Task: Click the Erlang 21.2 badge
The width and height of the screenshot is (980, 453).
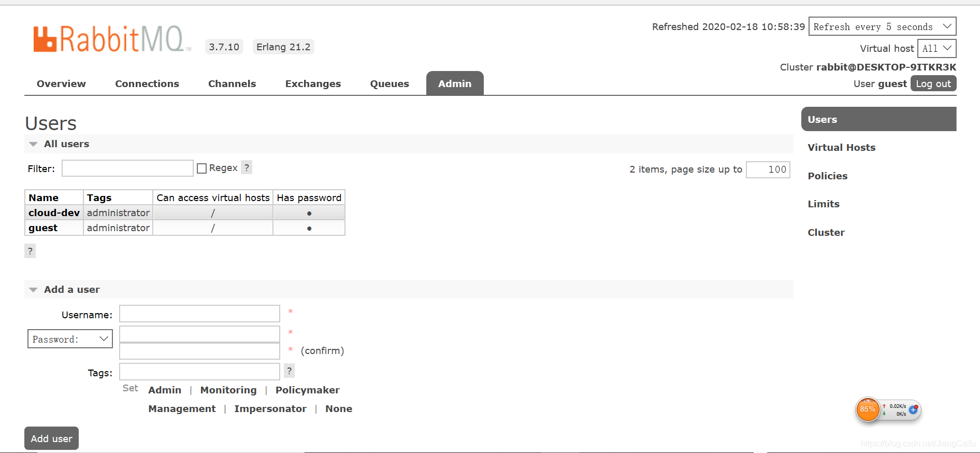Action: (x=283, y=47)
